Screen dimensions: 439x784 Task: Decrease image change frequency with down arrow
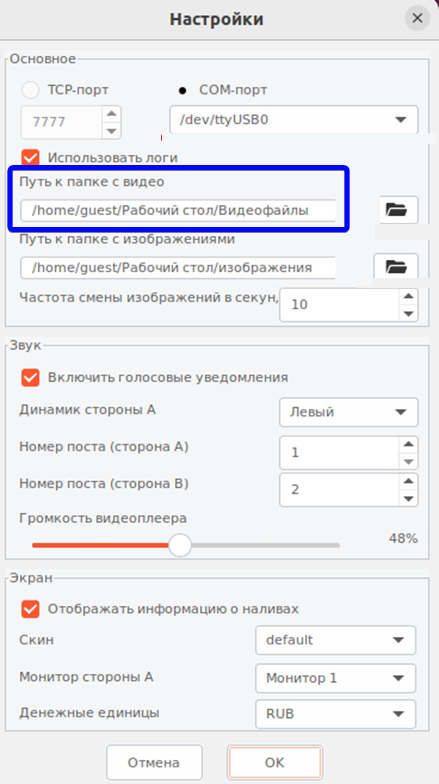[408, 314]
